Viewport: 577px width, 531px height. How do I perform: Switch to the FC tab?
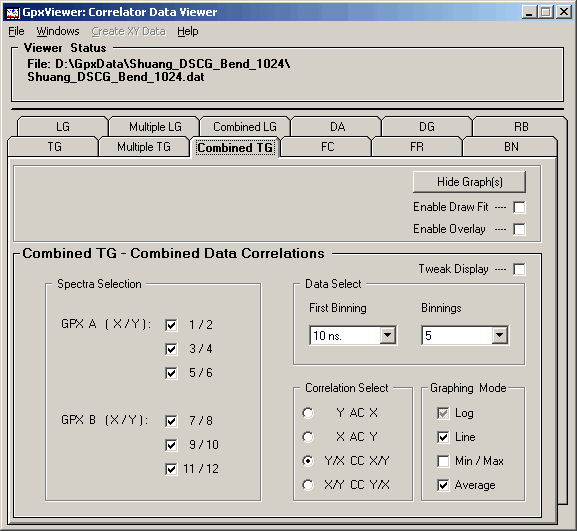pyautogui.click(x=327, y=147)
